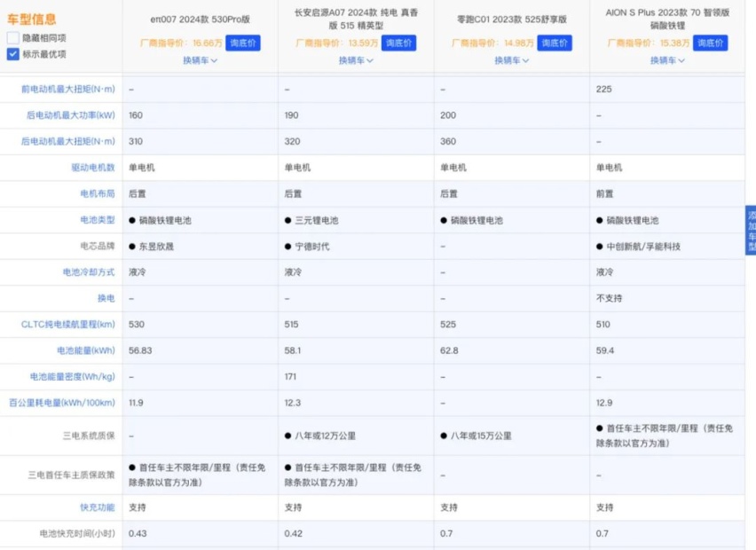Enable the 隐藏相同项 checkbox
Image resolution: width=756 pixels, height=550 pixels.
(13, 37)
